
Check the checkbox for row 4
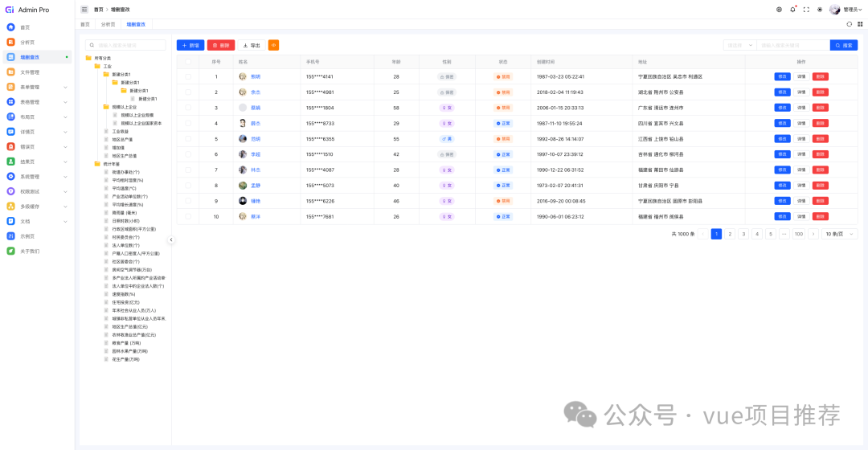188,124
